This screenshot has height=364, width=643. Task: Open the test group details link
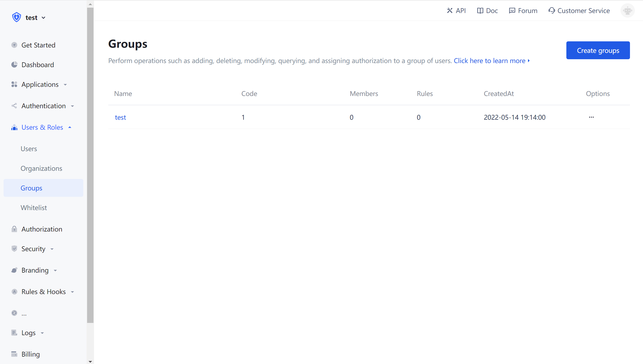(120, 117)
